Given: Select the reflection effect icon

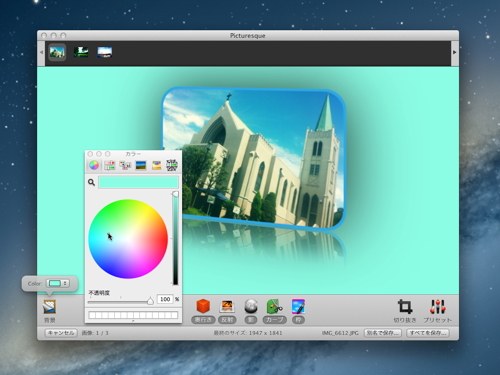Looking at the screenshot, I should [x=227, y=306].
